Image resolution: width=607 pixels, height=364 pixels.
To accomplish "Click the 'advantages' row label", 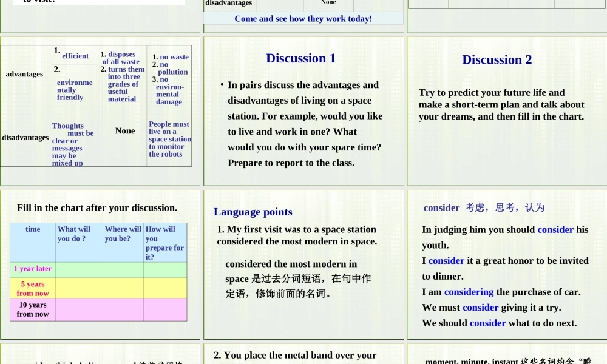I will (x=24, y=74).
